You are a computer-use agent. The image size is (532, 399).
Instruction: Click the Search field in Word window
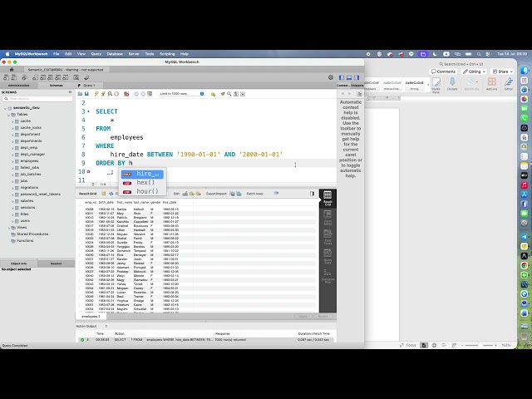point(461,64)
